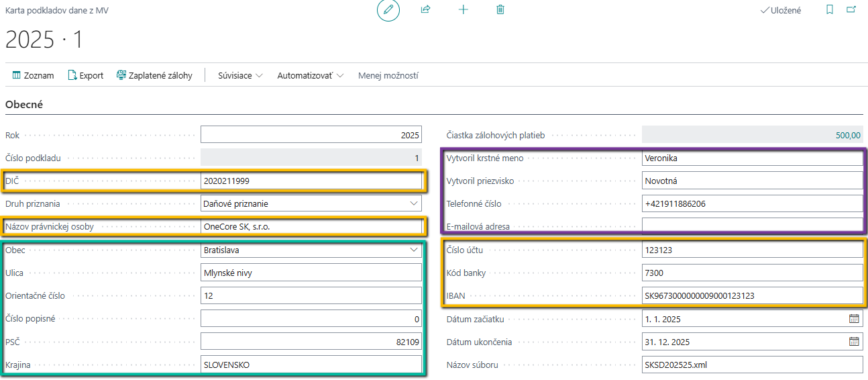The height and width of the screenshot is (380, 868).
Task: Click the 500,00 zálohových platieb amount
Action: tap(848, 135)
